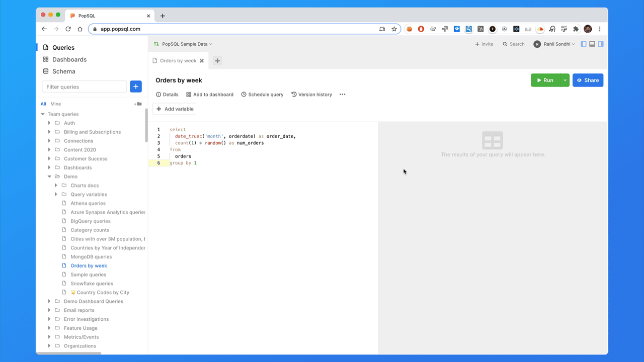This screenshot has width=644, height=362.
Task: Toggle the right panel layout icon
Action: coord(601,44)
